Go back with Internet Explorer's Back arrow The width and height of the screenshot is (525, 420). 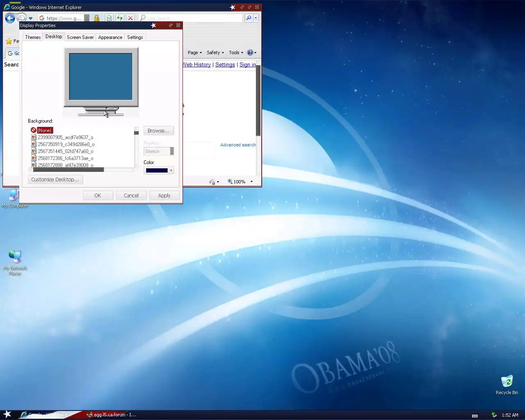[10, 18]
